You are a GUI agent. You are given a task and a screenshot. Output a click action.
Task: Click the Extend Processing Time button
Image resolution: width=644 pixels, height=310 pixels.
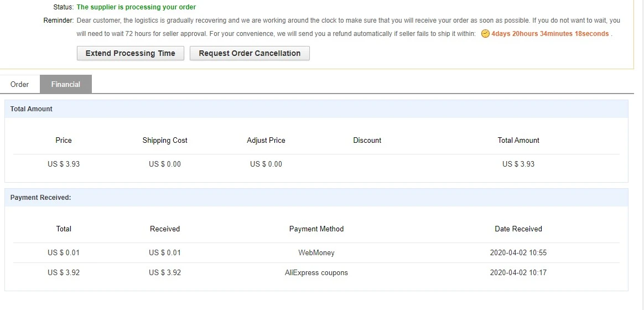point(130,53)
